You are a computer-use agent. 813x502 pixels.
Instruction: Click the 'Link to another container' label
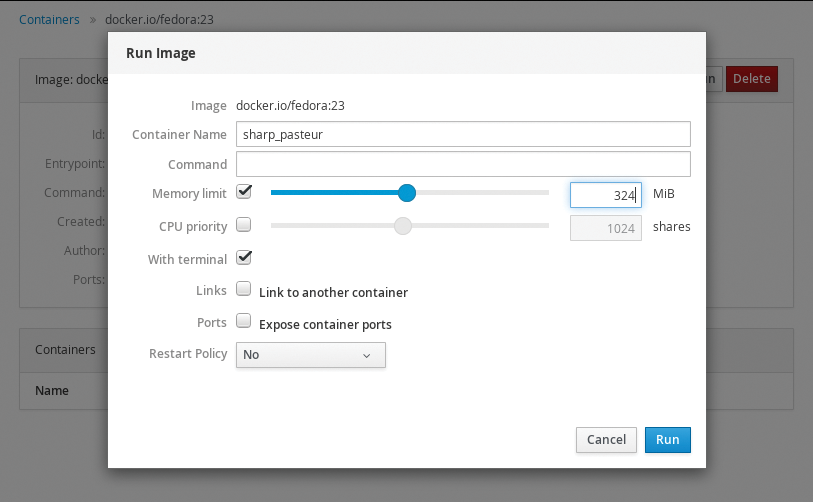point(333,293)
